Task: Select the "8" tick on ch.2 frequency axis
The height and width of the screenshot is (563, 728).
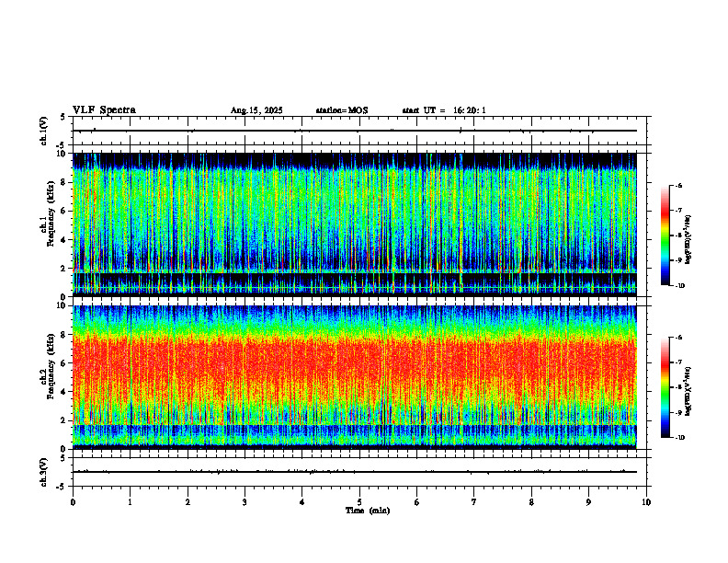Action: [64, 335]
